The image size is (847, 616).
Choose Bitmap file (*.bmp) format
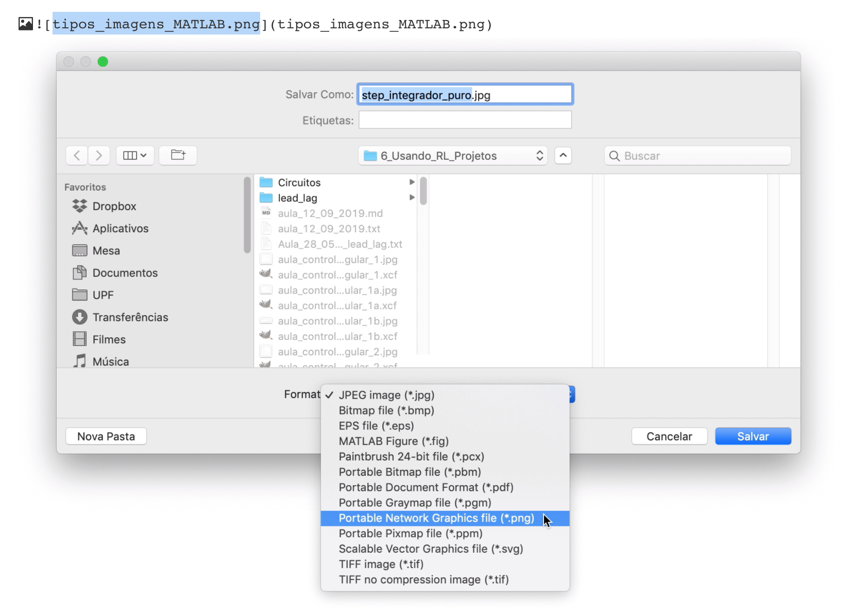(x=445, y=410)
